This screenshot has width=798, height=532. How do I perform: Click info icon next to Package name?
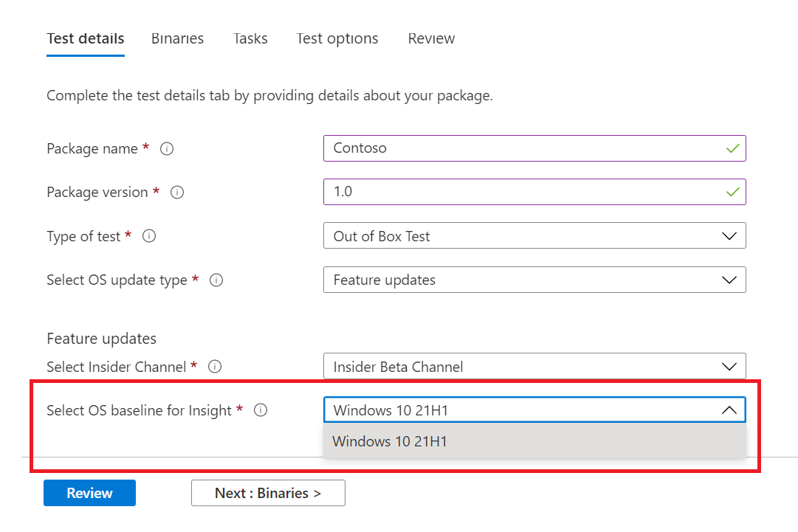[166, 148]
